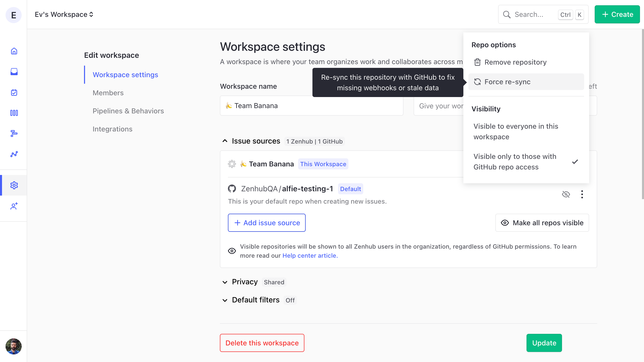644x362 pixels.
Task: Click the workspace description field
Action: coord(438,106)
